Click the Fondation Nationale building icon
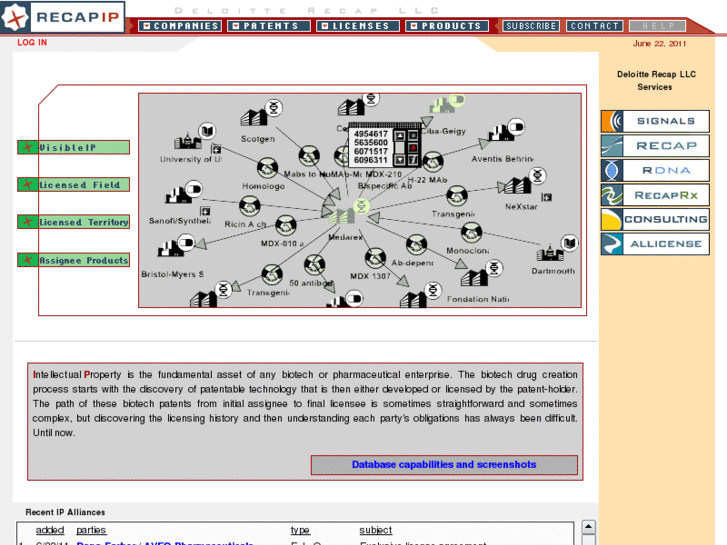The width and height of the screenshot is (727, 545). (474, 278)
